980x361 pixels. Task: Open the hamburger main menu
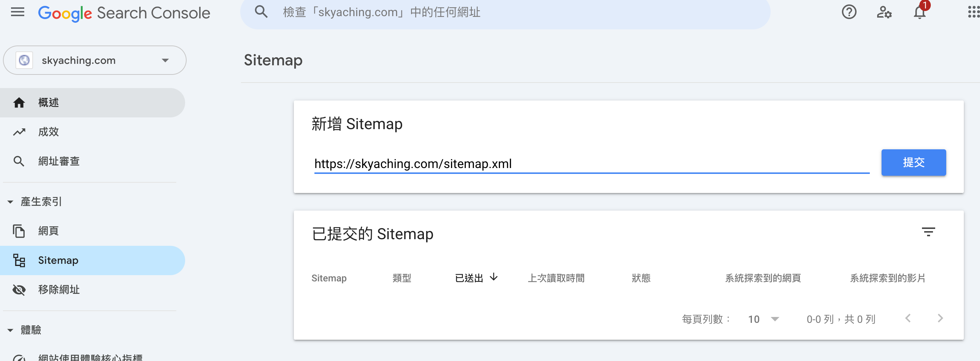coord(18,12)
